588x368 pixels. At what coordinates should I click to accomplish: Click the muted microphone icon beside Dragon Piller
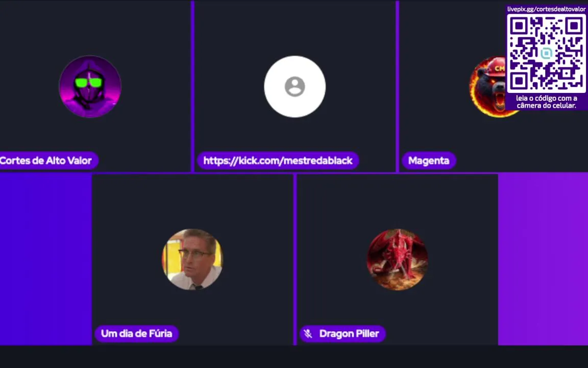pyautogui.click(x=308, y=333)
